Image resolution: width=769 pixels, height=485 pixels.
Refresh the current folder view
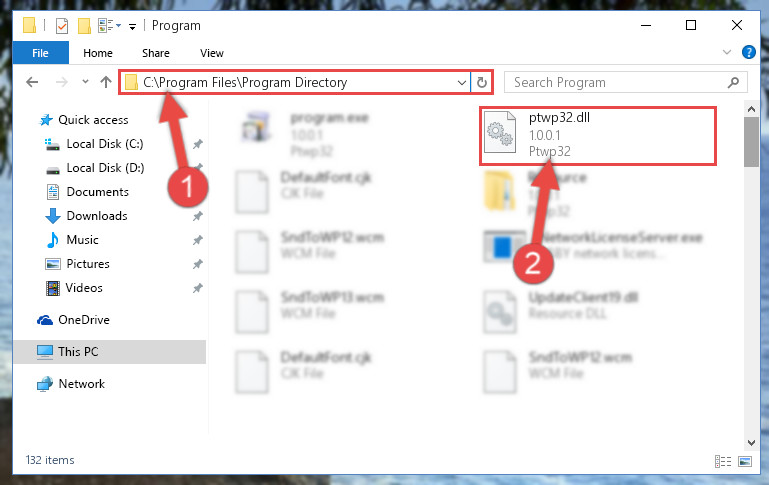tap(482, 82)
